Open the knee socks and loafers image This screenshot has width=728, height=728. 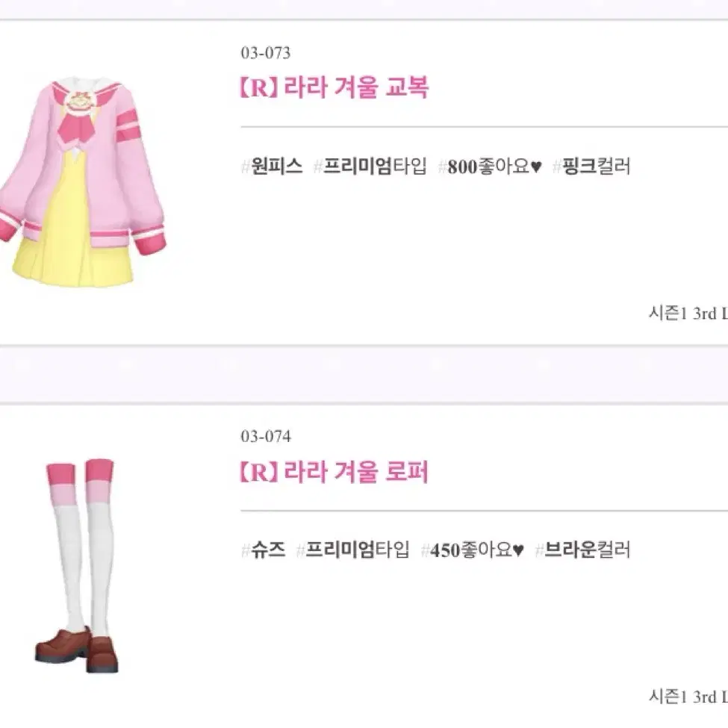[78, 565]
